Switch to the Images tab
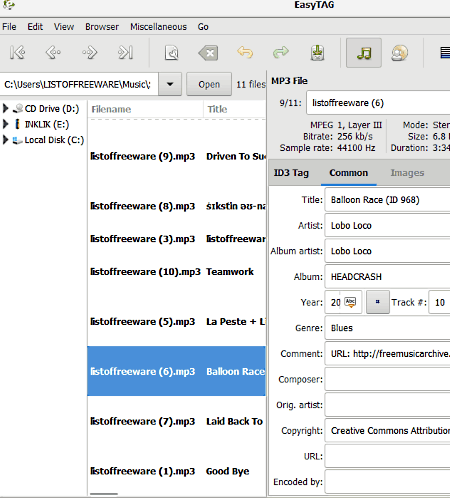This screenshot has height=498, width=450. click(407, 173)
